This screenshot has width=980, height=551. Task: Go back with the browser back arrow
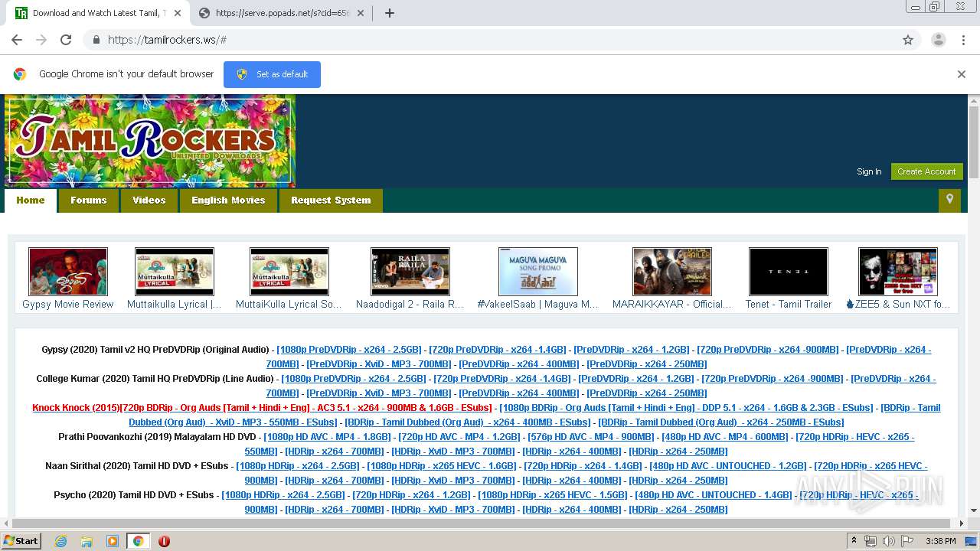(x=17, y=40)
